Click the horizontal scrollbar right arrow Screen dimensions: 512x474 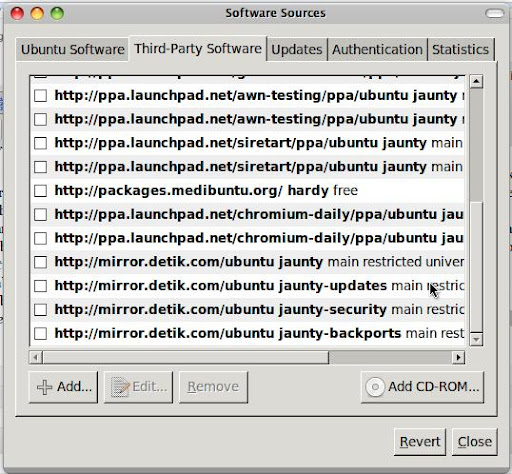(458, 357)
